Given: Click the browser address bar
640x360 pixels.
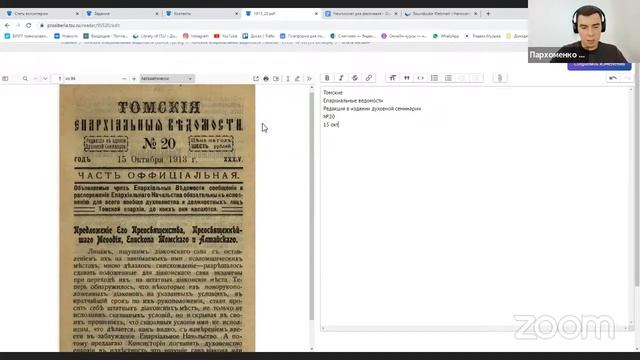Looking at the screenshot, I should point(282,25).
